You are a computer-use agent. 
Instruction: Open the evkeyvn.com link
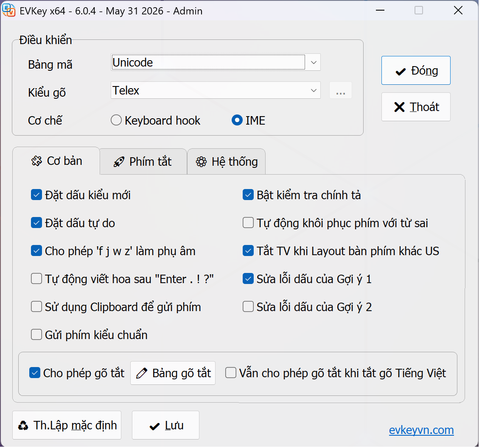pyautogui.click(x=421, y=430)
